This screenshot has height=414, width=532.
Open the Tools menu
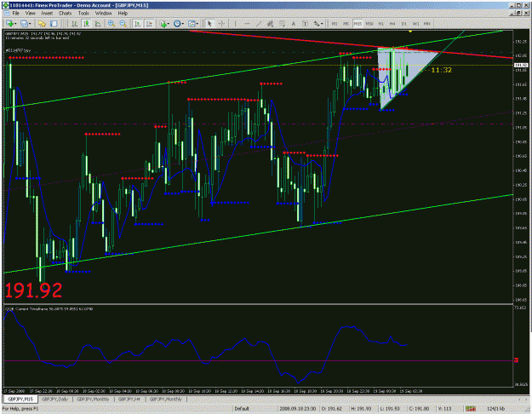(83, 14)
